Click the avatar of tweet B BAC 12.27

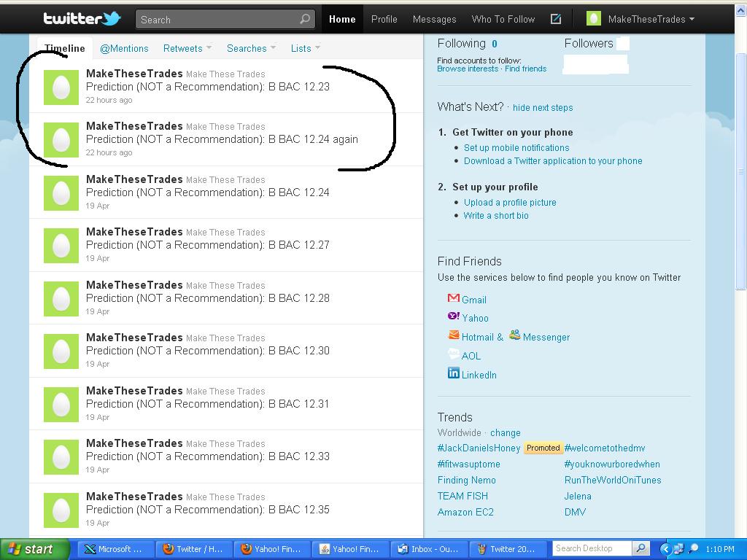tap(61, 245)
